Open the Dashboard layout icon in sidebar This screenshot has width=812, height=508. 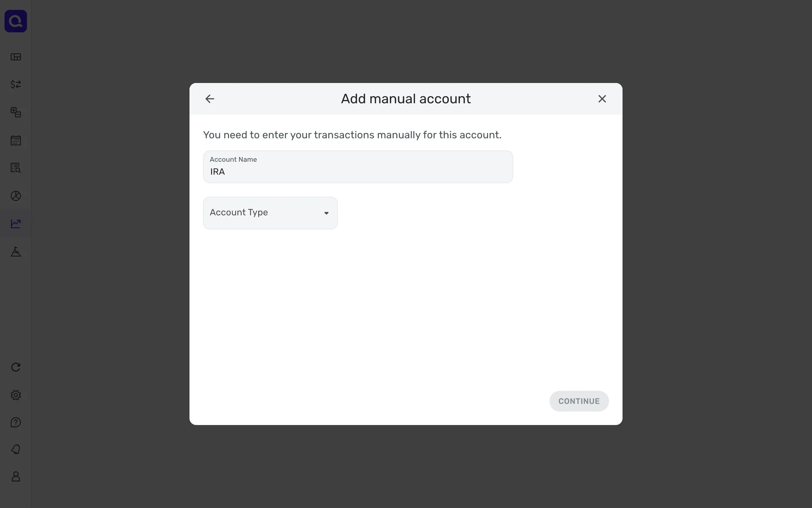pyautogui.click(x=16, y=57)
